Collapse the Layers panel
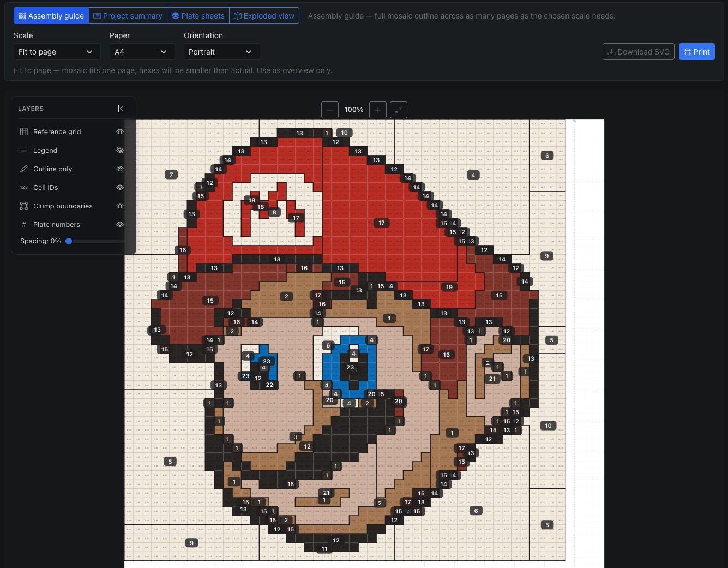Viewport: 728px width, 568px height. [x=121, y=109]
